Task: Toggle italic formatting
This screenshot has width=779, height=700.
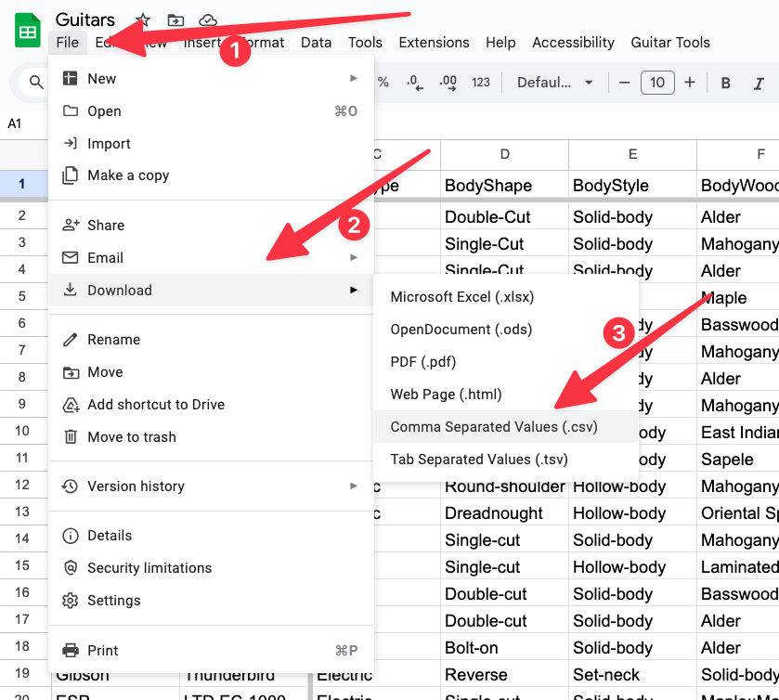Action: coord(755,82)
